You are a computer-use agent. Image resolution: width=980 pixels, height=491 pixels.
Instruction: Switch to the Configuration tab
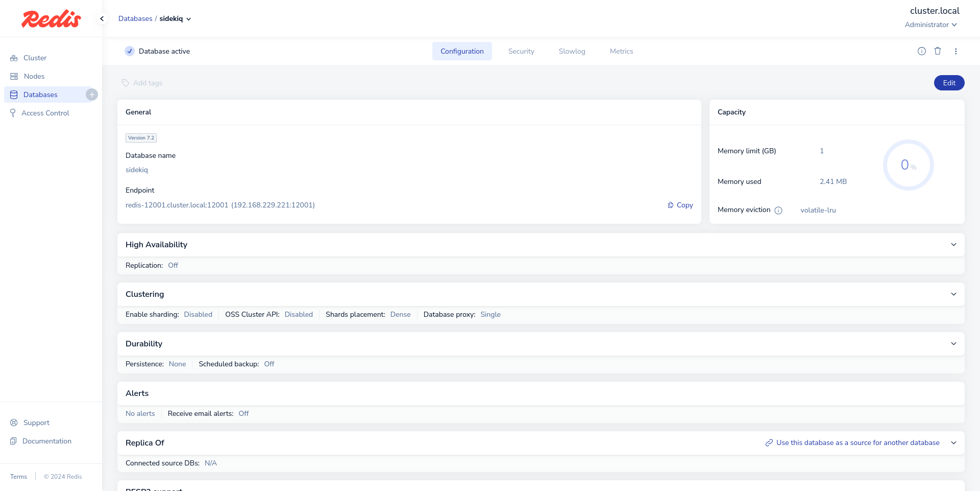point(462,51)
